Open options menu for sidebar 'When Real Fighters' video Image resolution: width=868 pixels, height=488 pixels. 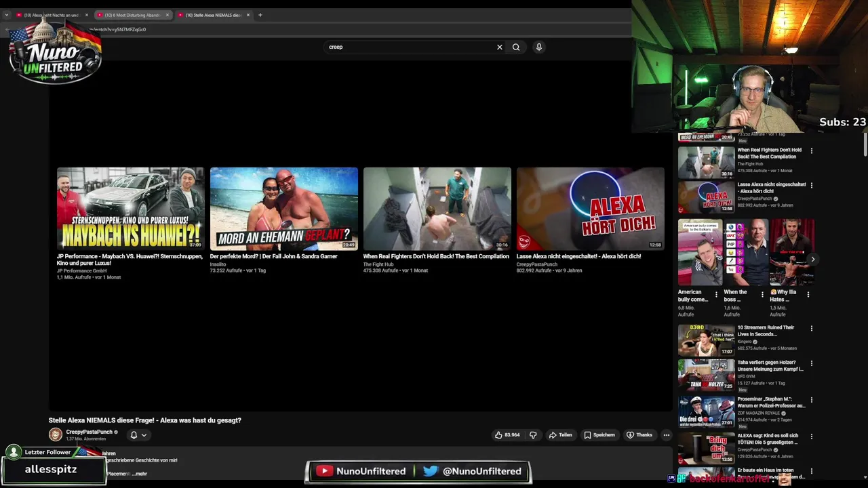coord(812,150)
